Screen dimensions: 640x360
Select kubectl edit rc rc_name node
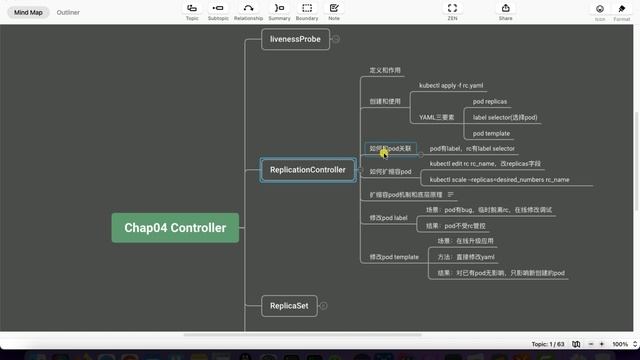(x=485, y=164)
